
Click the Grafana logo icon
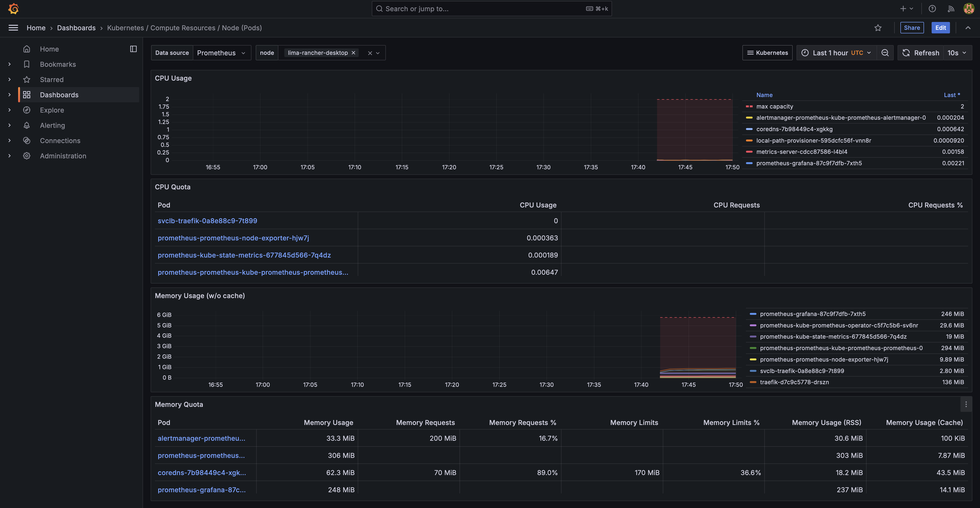(13, 8)
